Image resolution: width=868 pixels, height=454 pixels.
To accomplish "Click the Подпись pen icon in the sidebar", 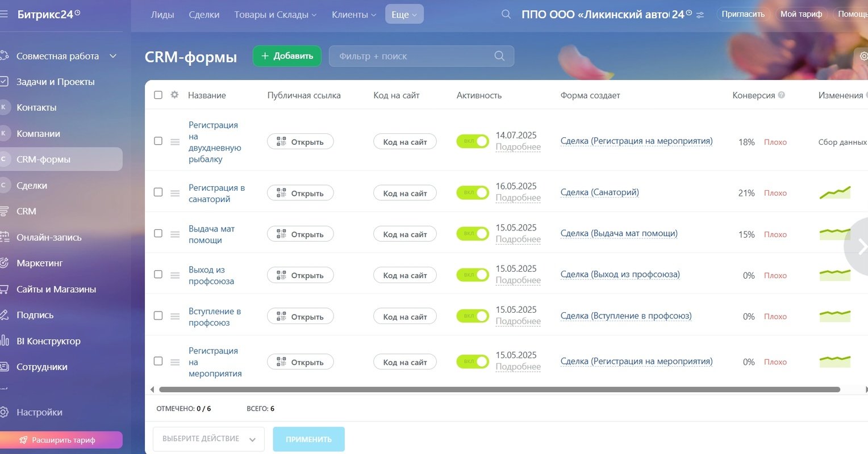I will [x=4, y=314].
